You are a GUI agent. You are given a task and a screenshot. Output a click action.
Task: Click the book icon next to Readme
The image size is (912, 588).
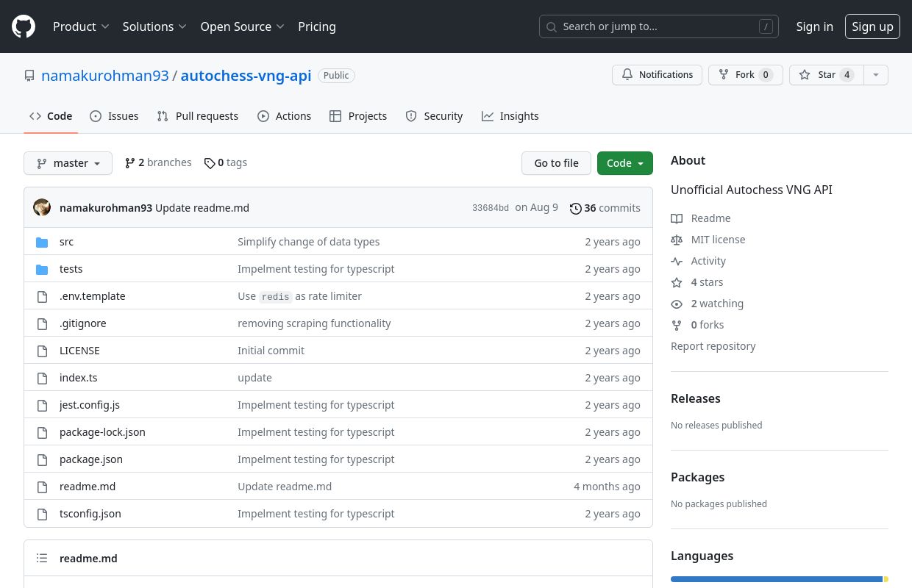tap(677, 218)
